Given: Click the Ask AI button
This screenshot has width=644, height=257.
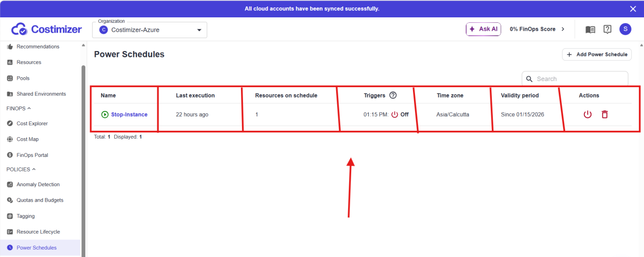Looking at the screenshot, I should click(483, 29).
